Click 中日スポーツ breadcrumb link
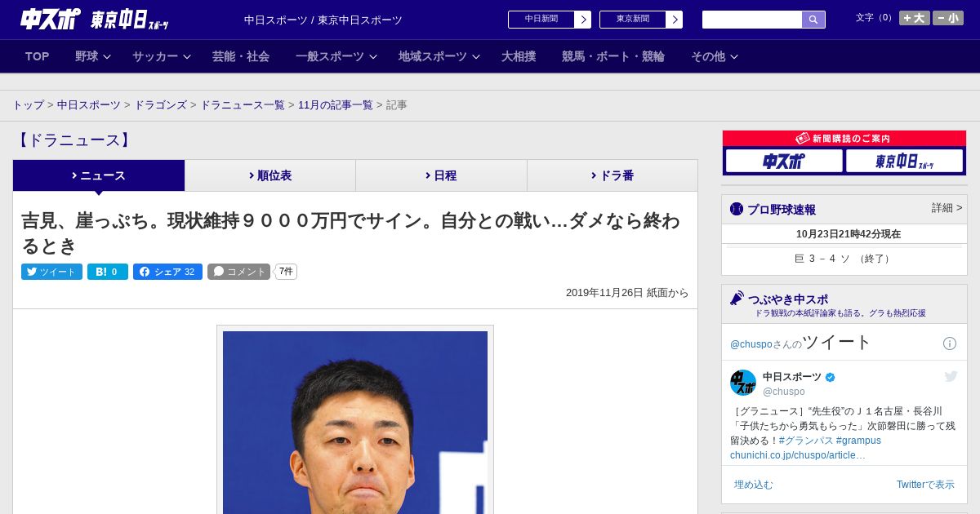 tap(89, 105)
